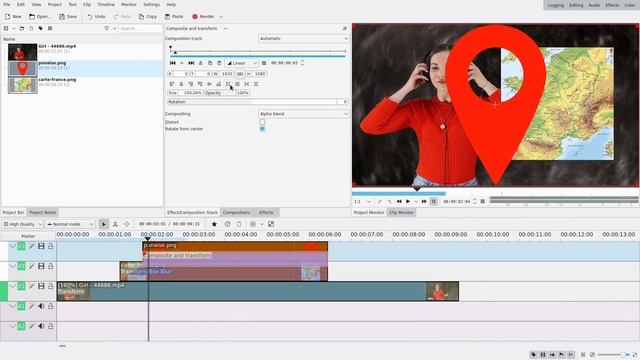
Task: Click the trash delete icon in timeline toolbar
Action: pos(239,224)
